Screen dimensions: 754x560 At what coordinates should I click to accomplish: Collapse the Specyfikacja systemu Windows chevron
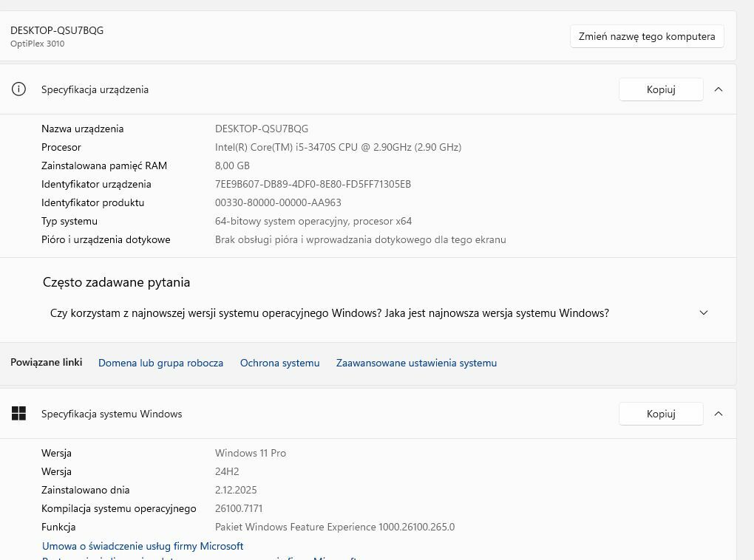pos(718,414)
